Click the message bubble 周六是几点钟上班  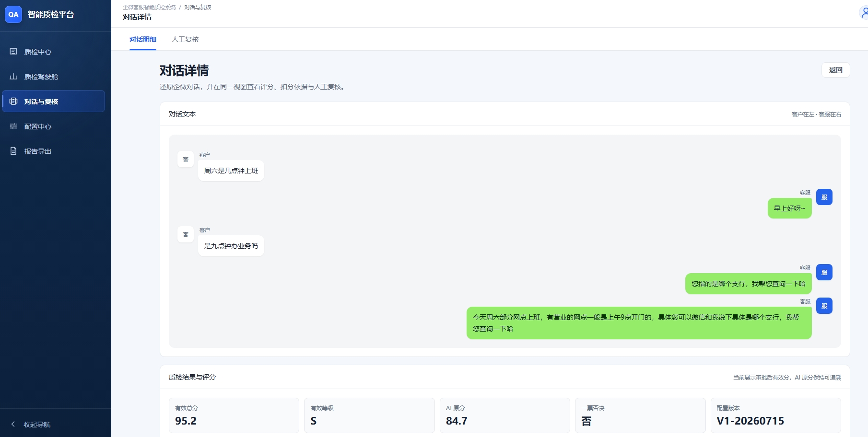pos(231,171)
